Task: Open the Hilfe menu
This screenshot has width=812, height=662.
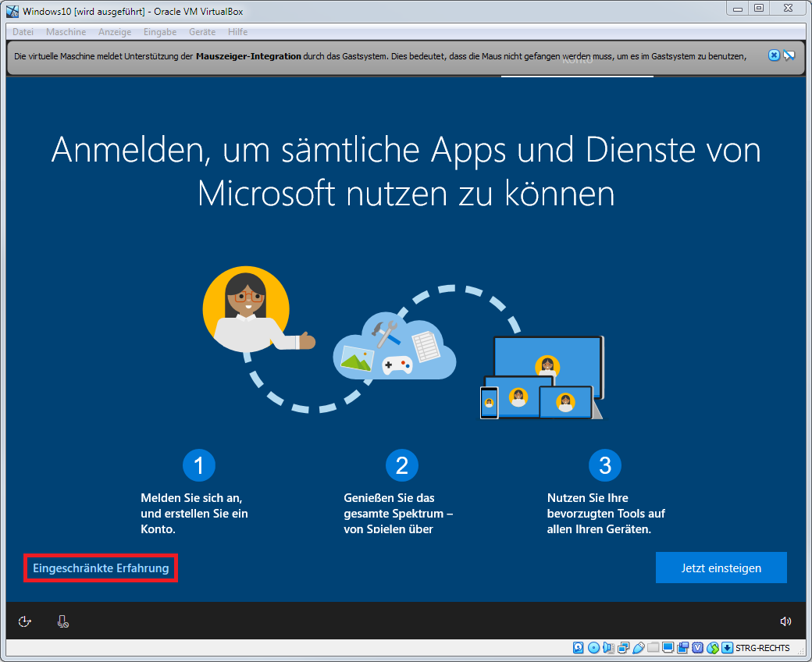Action: (237, 32)
